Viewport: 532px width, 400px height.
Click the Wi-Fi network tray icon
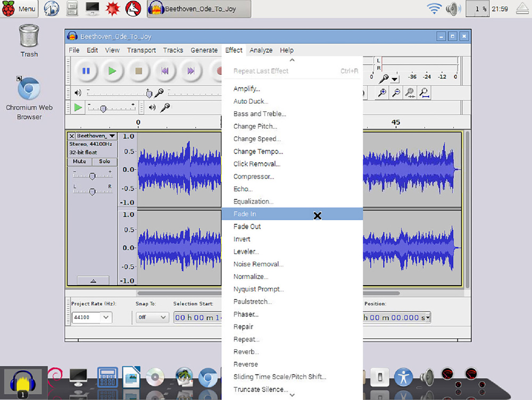(x=434, y=9)
